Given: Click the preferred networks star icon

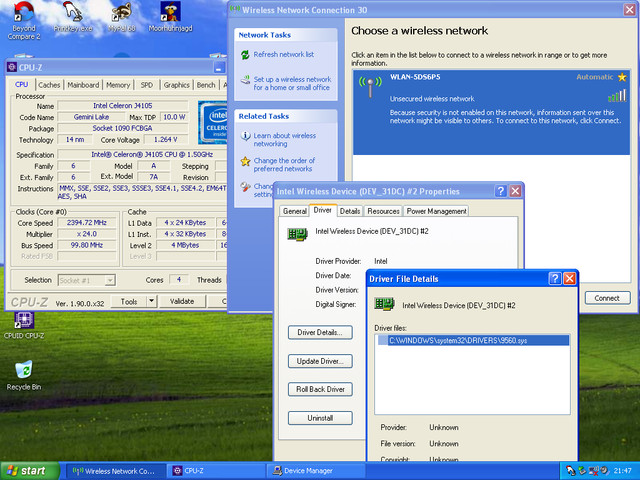Looking at the screenshot, I should point(245,161).
